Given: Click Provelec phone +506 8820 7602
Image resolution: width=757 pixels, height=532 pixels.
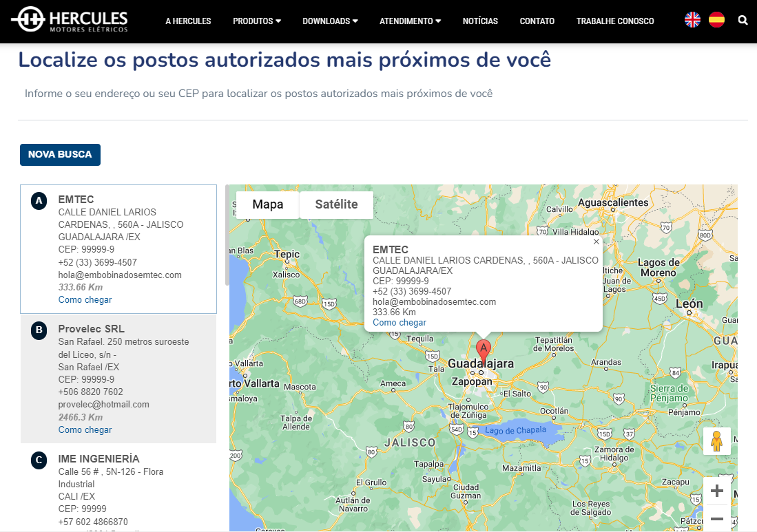Looking at the screenshot, I should point(91,392).
